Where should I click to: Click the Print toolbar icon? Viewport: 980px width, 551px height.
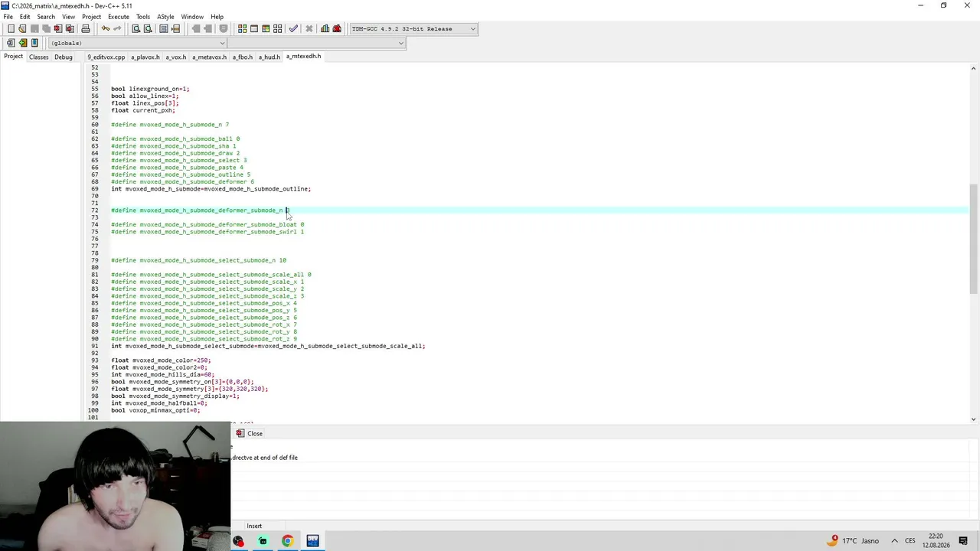coord(85,29)
